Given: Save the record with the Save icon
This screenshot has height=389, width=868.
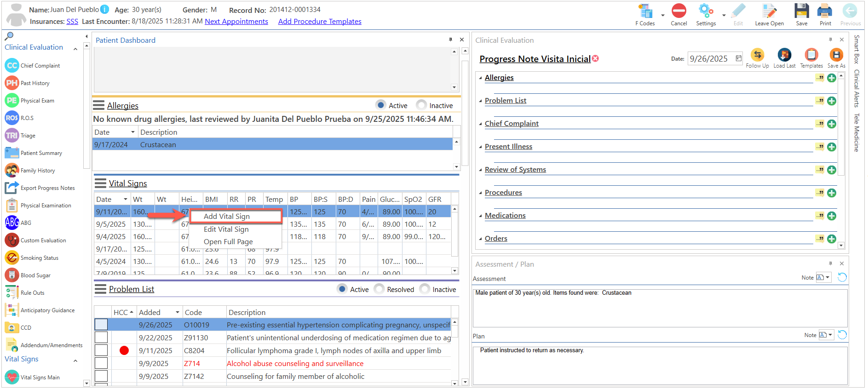Looking at the screenshot, I should [x=802, y=11].
